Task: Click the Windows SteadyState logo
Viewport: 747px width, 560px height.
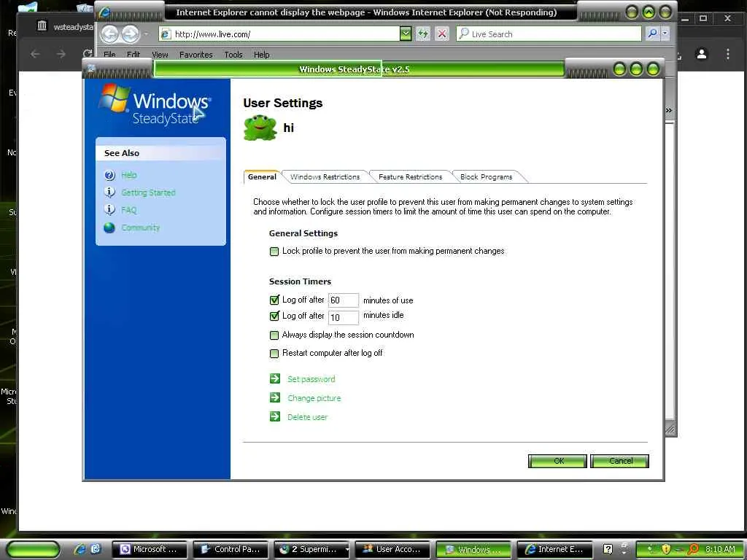Action: 155,105
